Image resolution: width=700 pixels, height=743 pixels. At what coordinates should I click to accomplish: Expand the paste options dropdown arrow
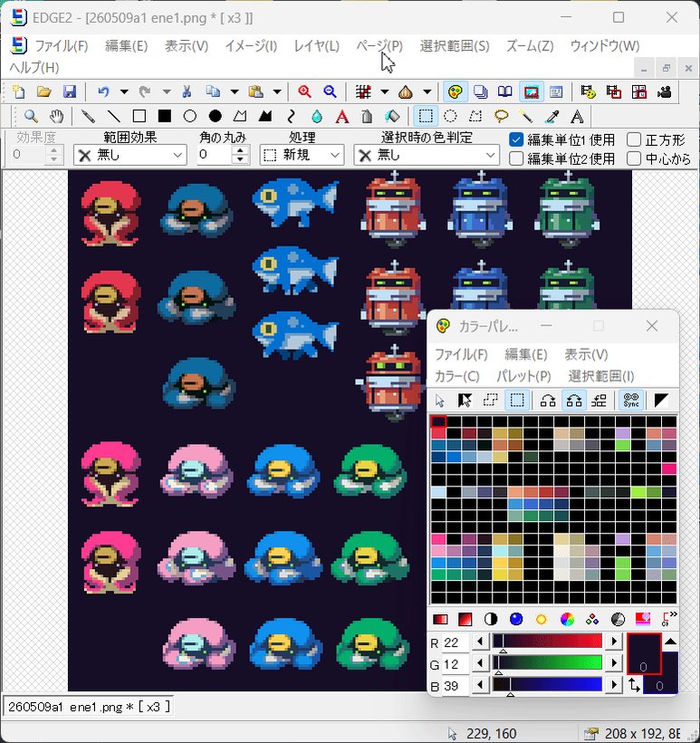pyautogui.click(x=277, y=92)
